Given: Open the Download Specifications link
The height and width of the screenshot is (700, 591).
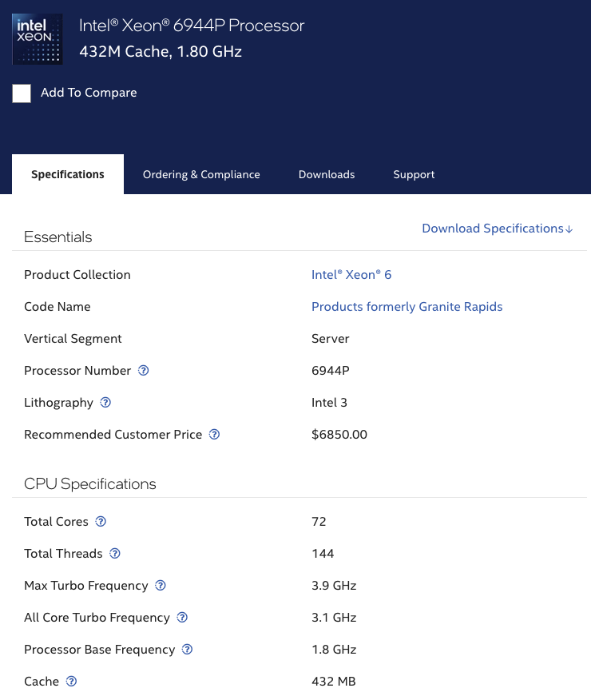Looking at the screenshot, I should [497, 229].
